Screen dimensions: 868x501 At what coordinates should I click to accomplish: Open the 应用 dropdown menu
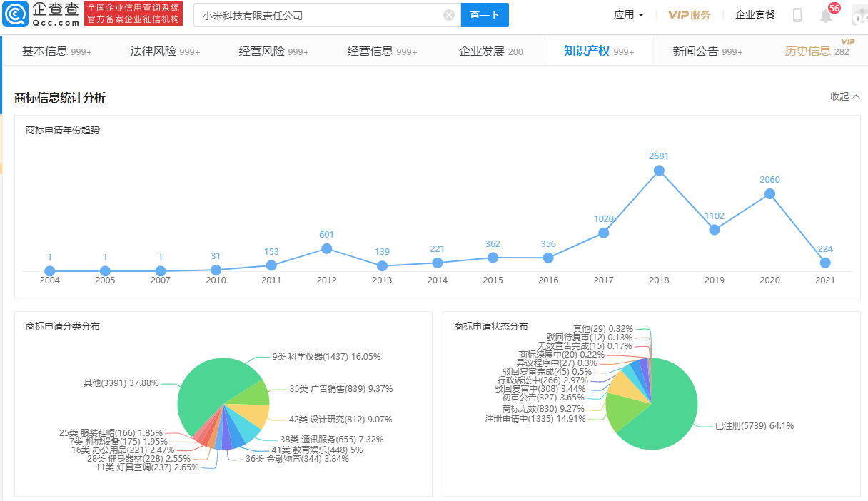pyautogui.click(x=629, y=14)
